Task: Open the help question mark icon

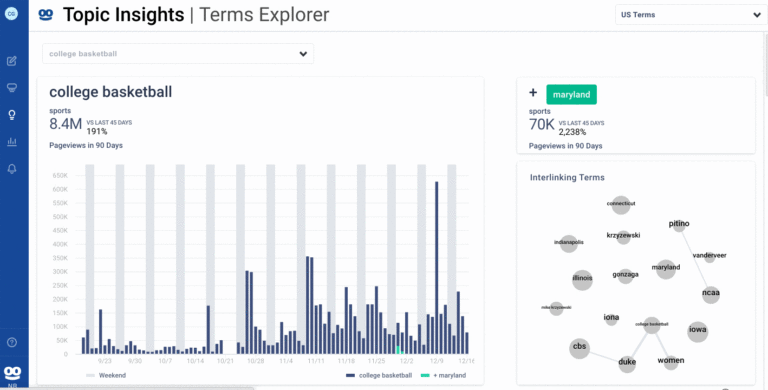Action: point(12,342)
